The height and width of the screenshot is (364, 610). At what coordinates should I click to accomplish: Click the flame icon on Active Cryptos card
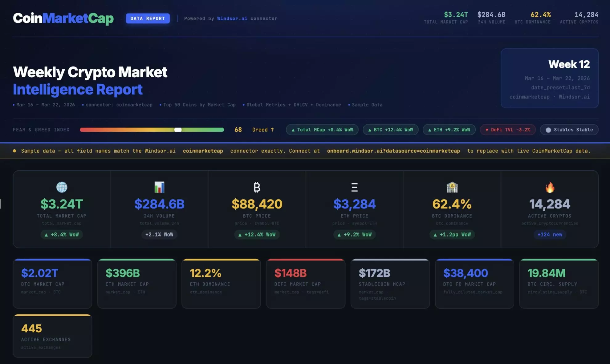click(x=550, y=187)
